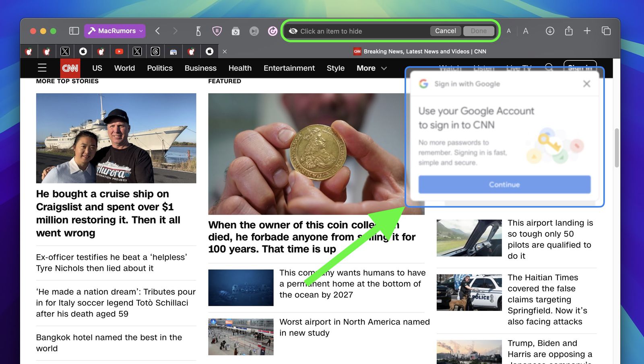Read the Craigslist cruise ship headline
The width and height of the screenshot is (644, 364).
coord(109,213)
